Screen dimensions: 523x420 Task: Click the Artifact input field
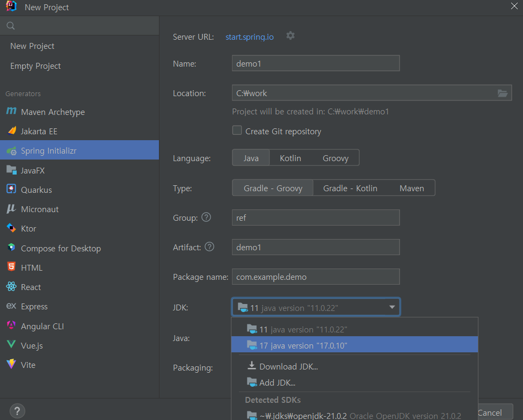pos(316,247)
